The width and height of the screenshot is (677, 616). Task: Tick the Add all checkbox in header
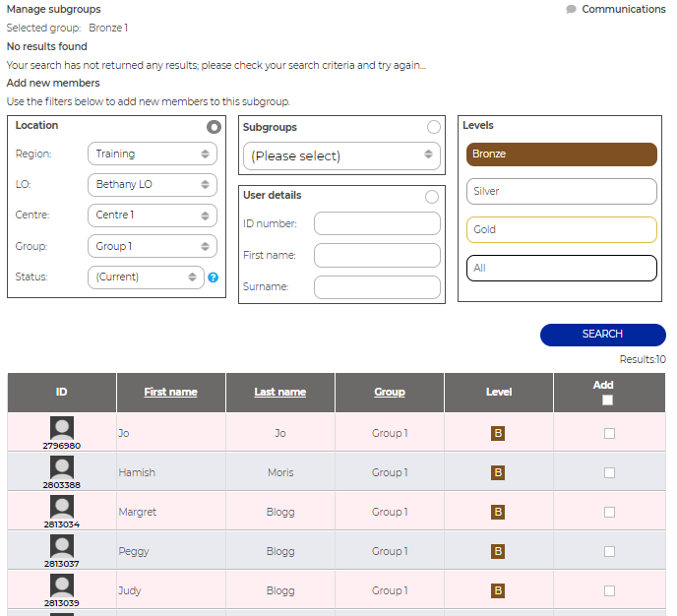(607, 400)
